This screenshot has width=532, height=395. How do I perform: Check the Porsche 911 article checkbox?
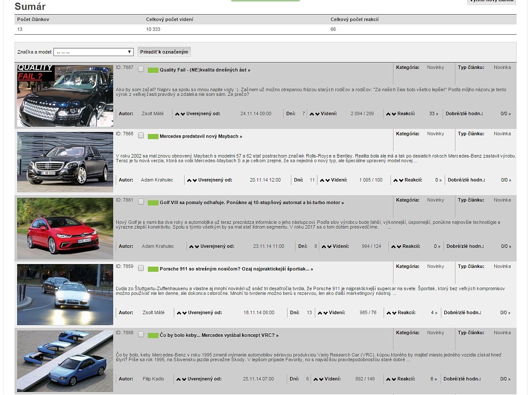[141, 269]
